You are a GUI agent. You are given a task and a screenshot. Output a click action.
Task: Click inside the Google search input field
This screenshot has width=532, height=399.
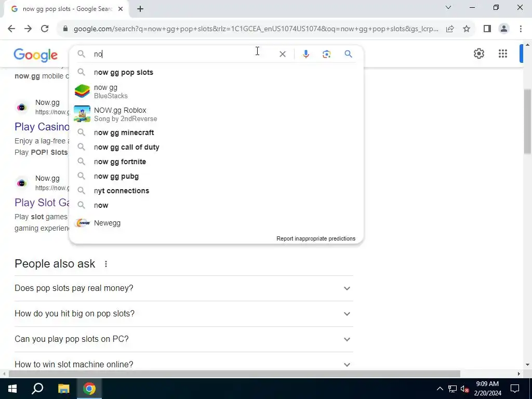point(183,54)
